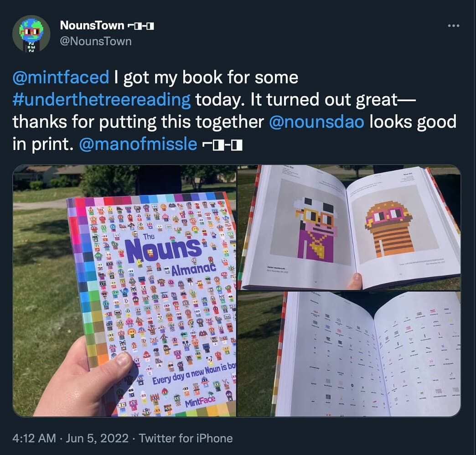Open the @mintfaced mention

tap(61, 77)
